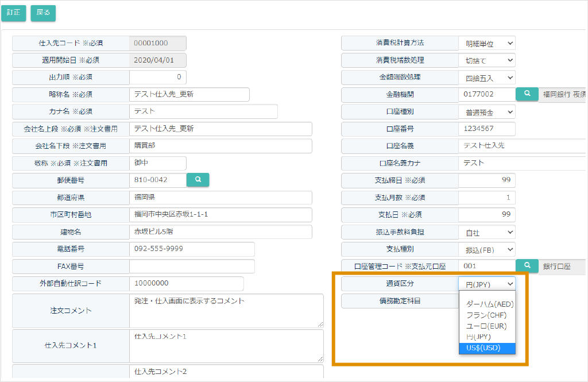Open the 消費税端数処理 dropdown
Screen dimensions: 588x382
click(x=486, y=60)
